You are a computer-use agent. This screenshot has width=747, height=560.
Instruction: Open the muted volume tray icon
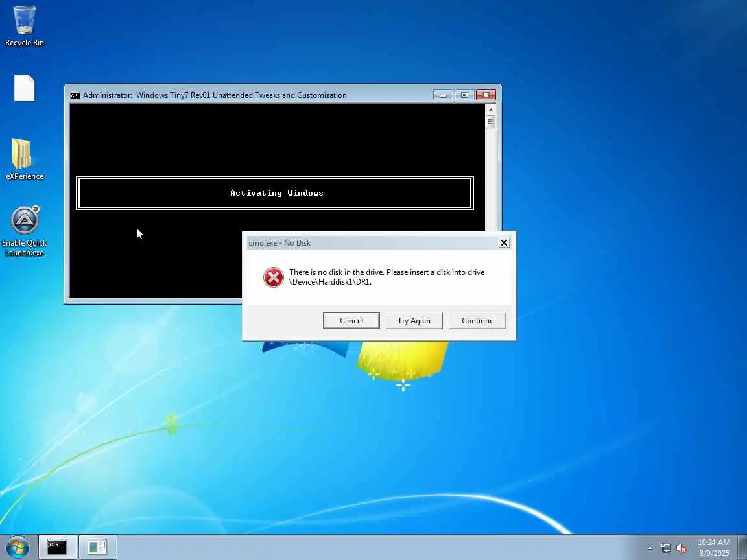(682, 548)
